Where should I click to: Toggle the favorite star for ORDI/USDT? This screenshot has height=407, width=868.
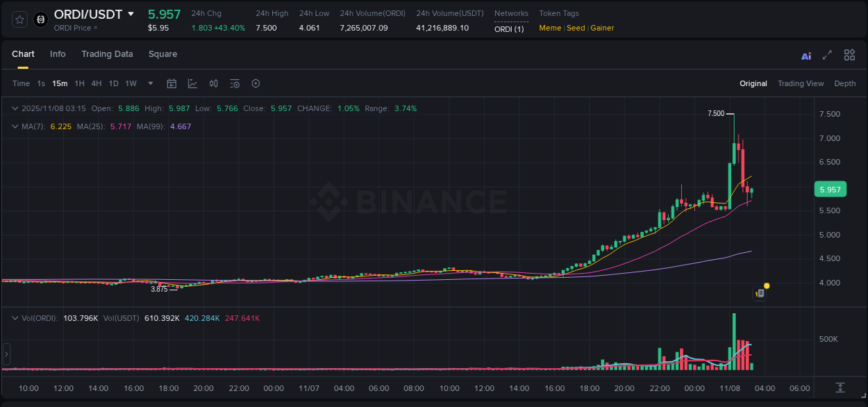coord(19,19)
